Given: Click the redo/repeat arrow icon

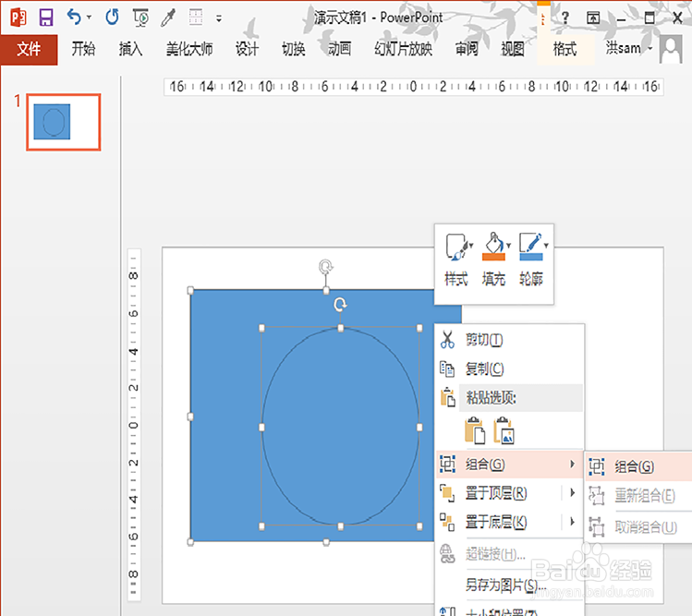Looking at the screenshot, I should pyautogui.click(x=112, y=18).
